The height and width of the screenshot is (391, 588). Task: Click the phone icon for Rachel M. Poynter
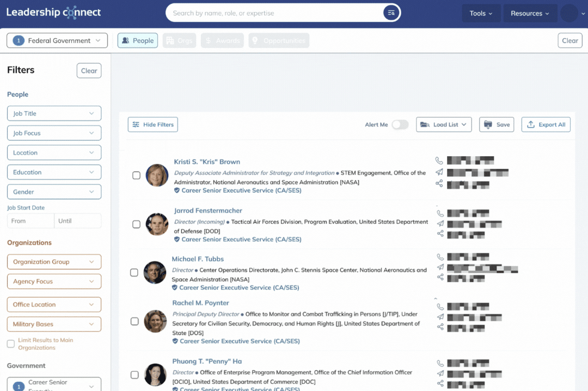pyautogui.click(x=440, y=307)
